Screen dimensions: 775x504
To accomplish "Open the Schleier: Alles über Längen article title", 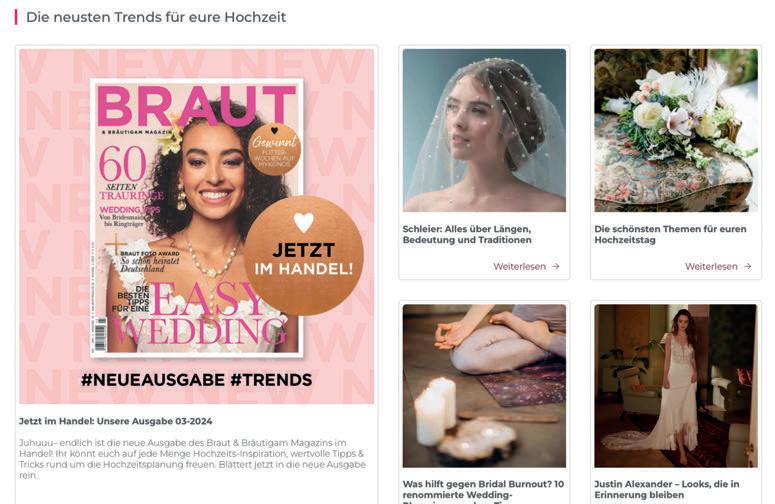I will 467,234.
